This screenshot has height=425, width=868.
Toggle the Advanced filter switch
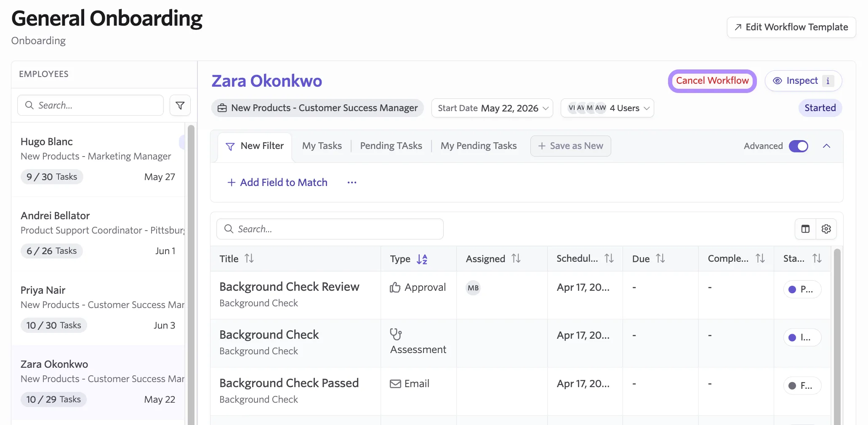coord(799,146)
